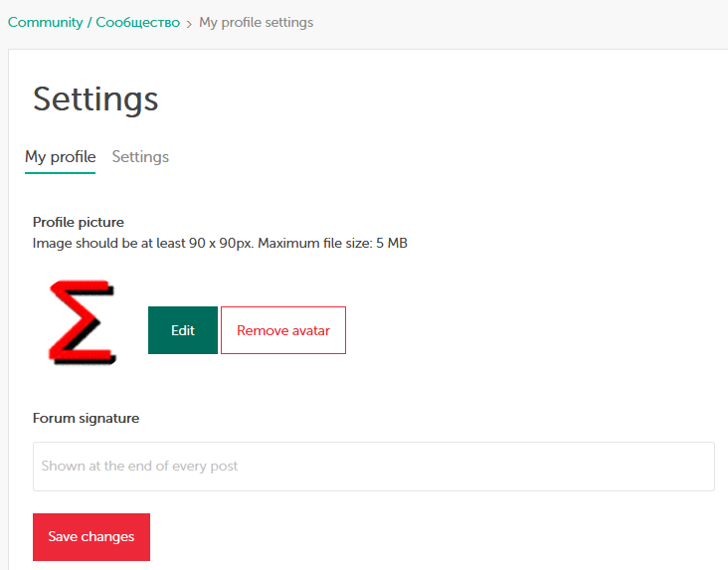728x570 pixels.
Task: Click the 'Profile picture' label
Action: 79,222
